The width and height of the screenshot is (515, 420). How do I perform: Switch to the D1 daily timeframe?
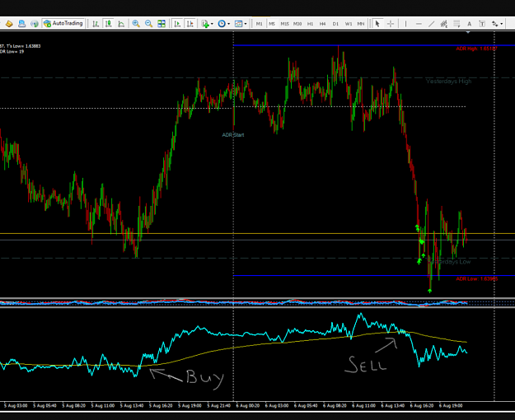pos(335,24)
